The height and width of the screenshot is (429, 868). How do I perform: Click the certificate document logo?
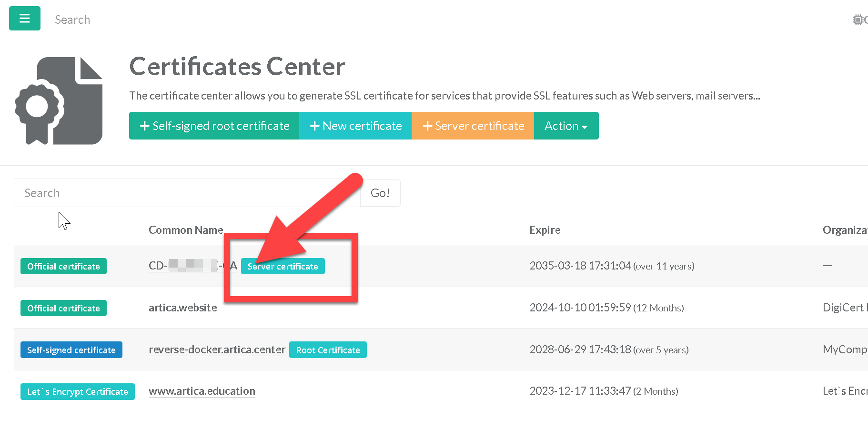click(59, 101)
